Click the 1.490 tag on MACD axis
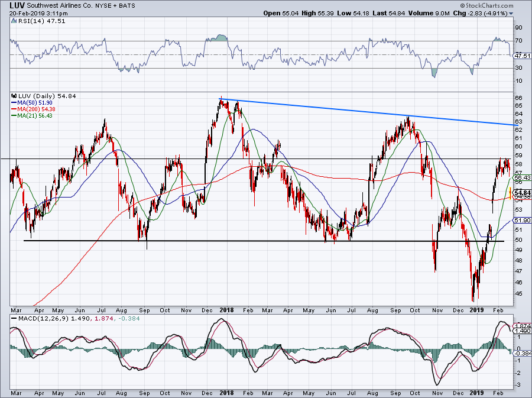The width and height of the screenshot is (532, 398). tap(523, 331)
